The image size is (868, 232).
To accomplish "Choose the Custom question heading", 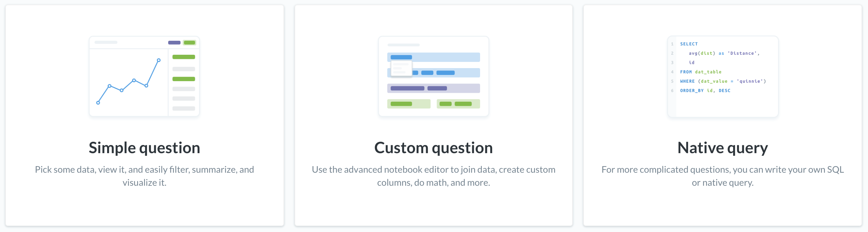I will coord(433,148).
